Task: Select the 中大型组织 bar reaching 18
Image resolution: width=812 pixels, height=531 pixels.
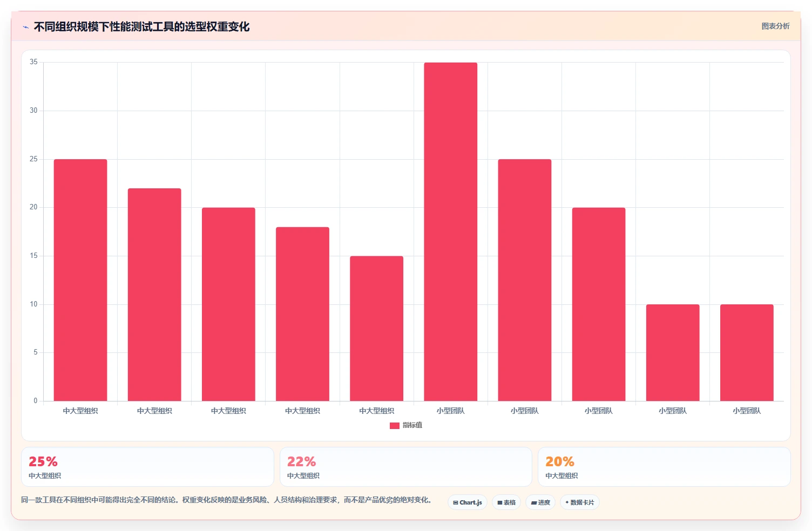Action: coord(302,314)
